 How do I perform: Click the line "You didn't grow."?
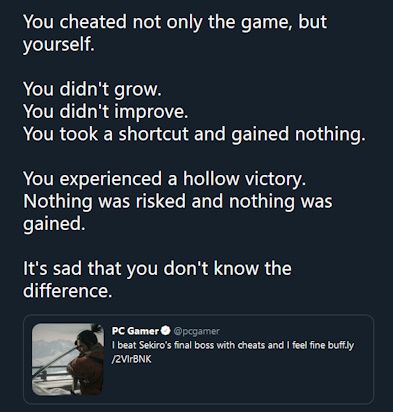pos(92,90)
